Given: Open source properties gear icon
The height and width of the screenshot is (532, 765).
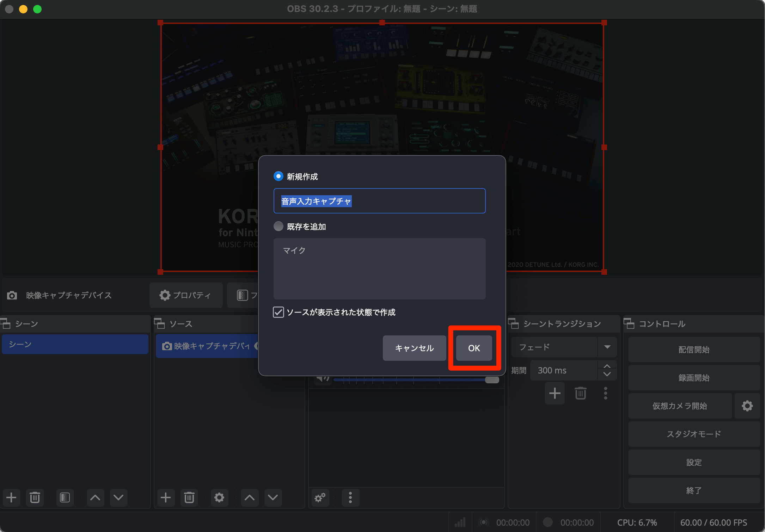Looking at the screenshot, I should 219,497.
